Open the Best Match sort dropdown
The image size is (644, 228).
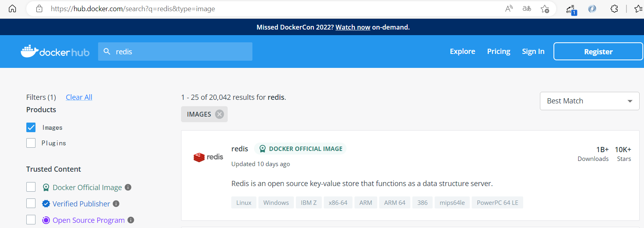[x=589, y=101]
